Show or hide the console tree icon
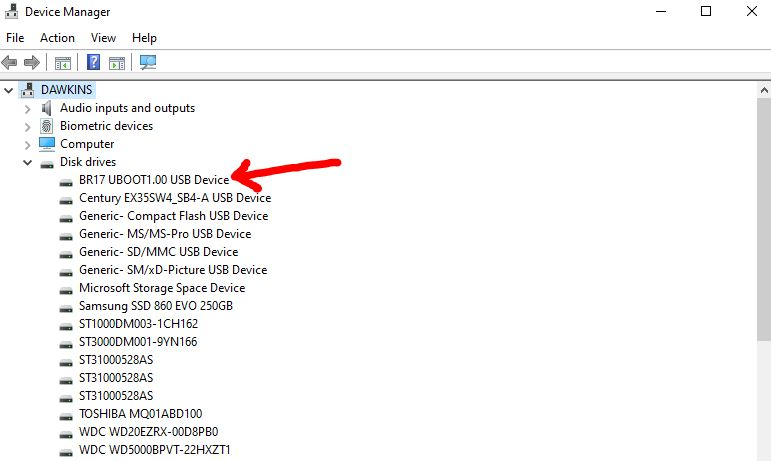771x461 pixels. [x=62, y=62]
